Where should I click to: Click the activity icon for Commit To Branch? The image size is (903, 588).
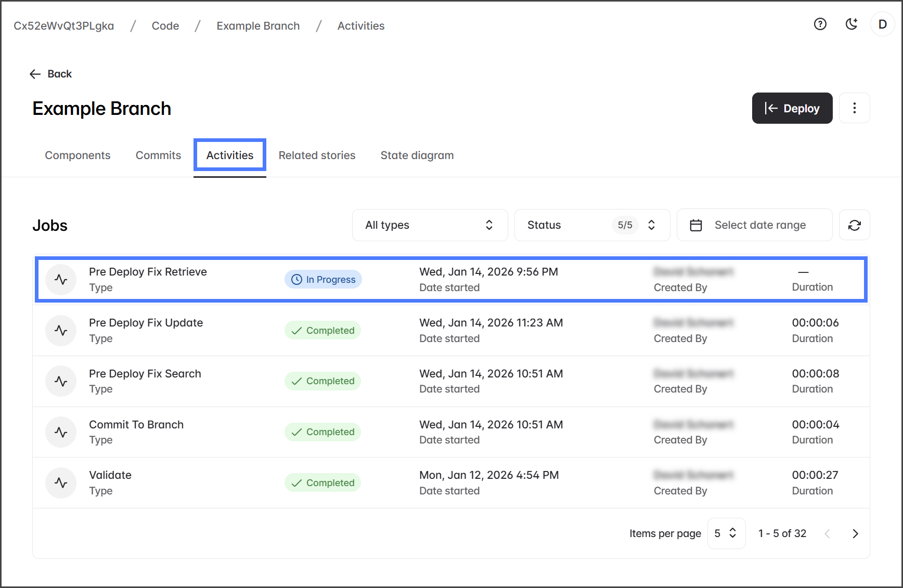pos(61,432)
